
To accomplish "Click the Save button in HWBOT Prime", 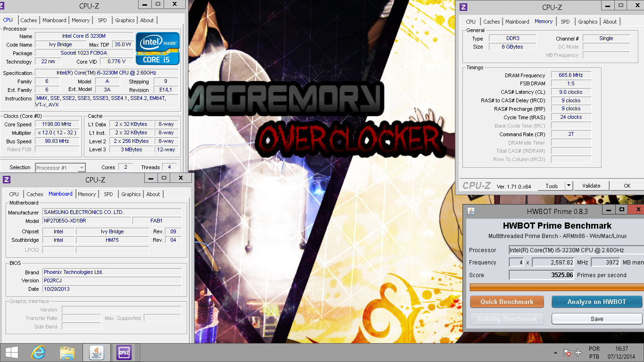I will (x=597, y=319).
